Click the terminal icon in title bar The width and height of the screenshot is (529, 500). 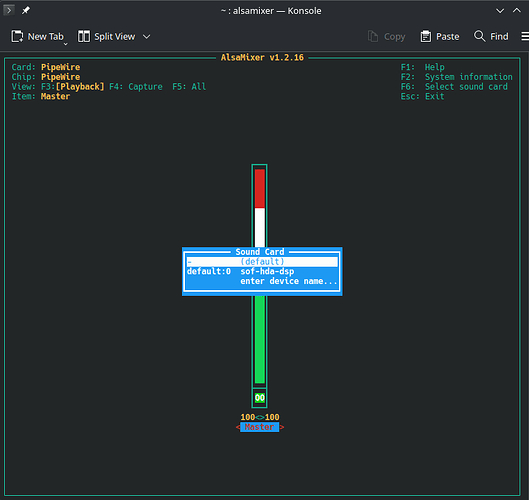(9, 10)
